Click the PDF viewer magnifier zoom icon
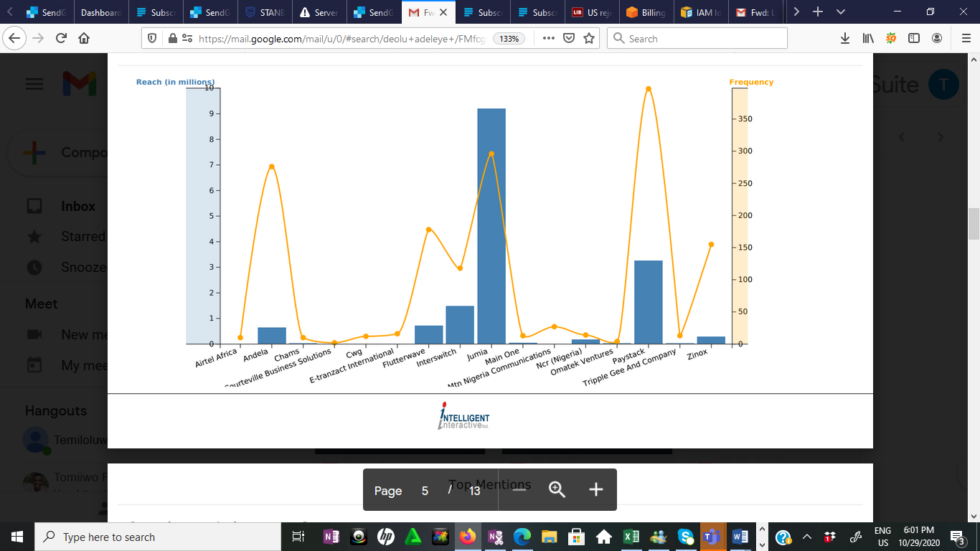This screenshot has width=980, height=551. click(x=557, y=490)
